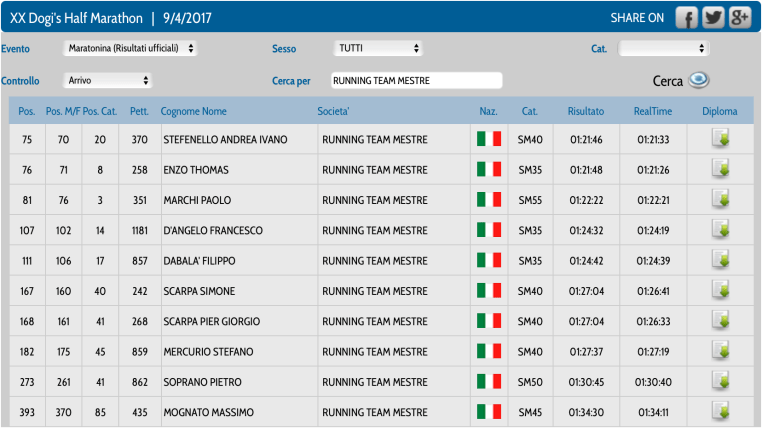Screen dimensions: 762x429
Task: Click the Risultato column header
Action: click(x=585, y=111)
